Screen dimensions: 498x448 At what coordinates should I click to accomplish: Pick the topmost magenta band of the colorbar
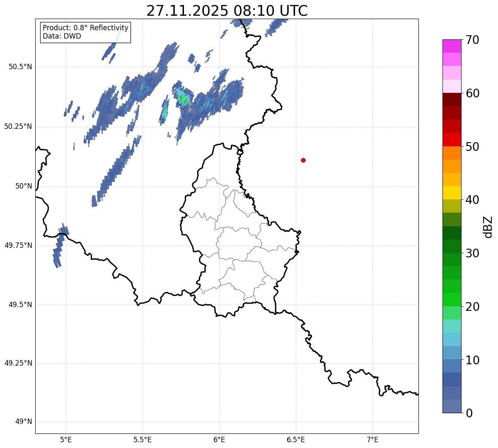[x=452, y=46]
